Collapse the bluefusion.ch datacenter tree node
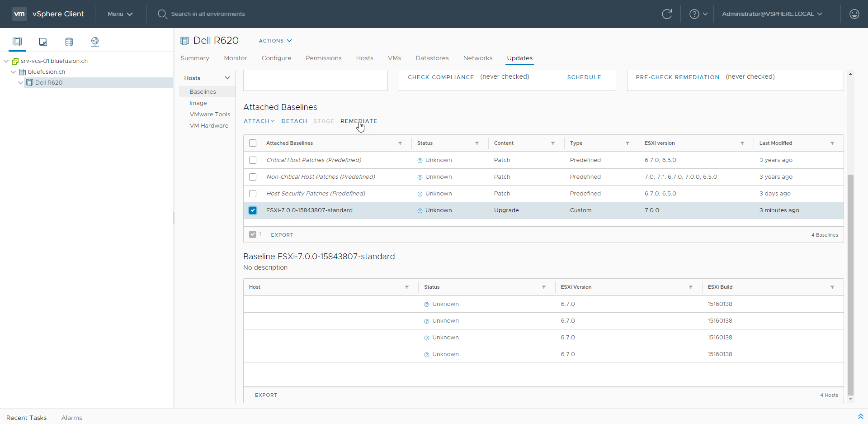868x424 pixels. coord(14,72)
